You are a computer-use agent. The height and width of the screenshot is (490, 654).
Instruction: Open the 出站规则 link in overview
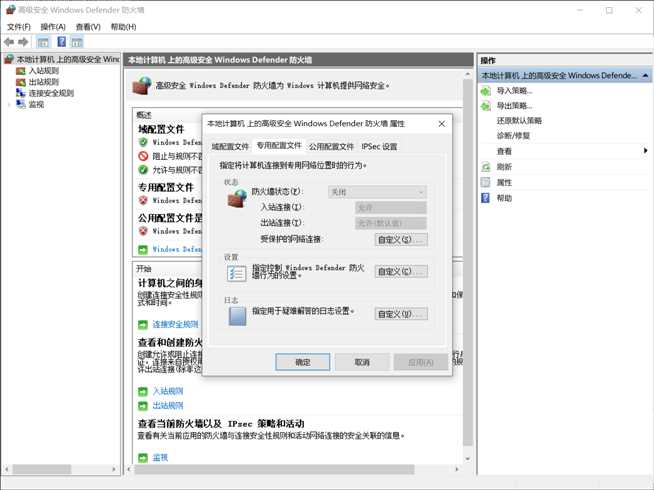coord(168,405)
